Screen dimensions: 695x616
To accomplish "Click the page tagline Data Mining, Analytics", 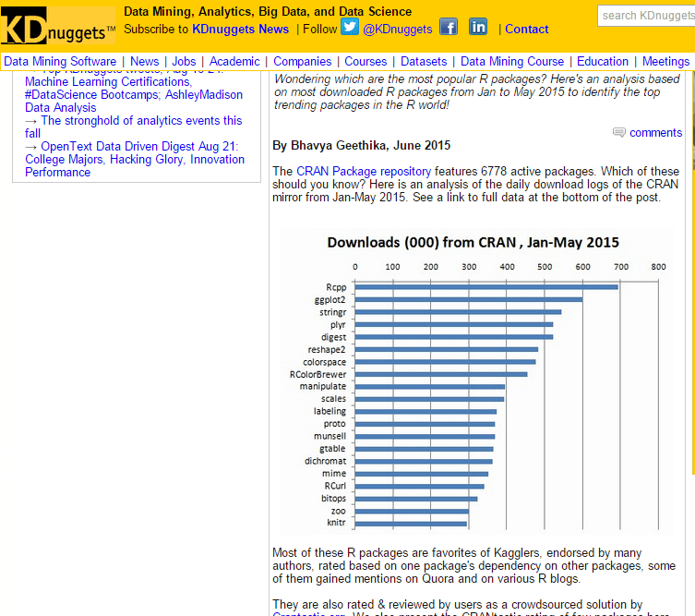I will point(268,11).
